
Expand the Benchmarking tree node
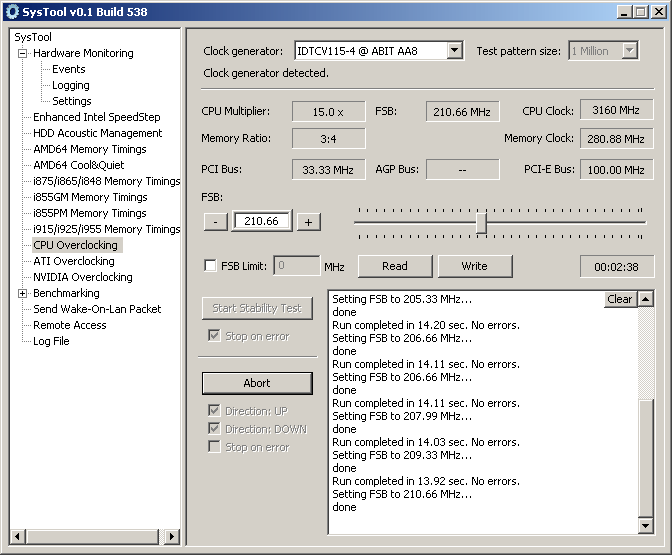22,293
